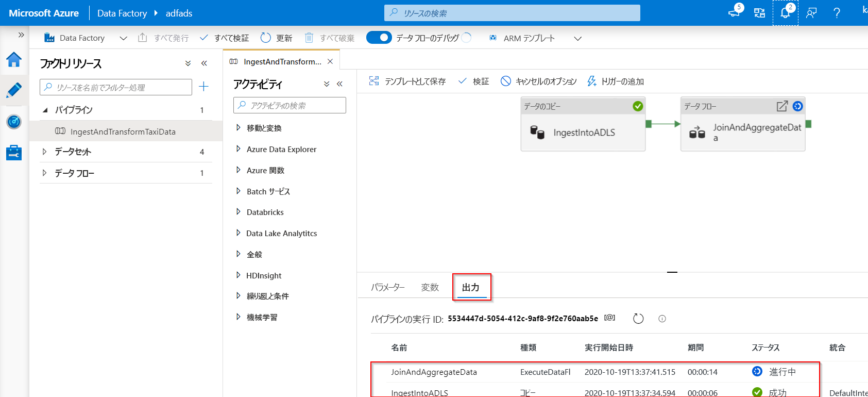Click トリガーの追加 button

coord(616,81)
